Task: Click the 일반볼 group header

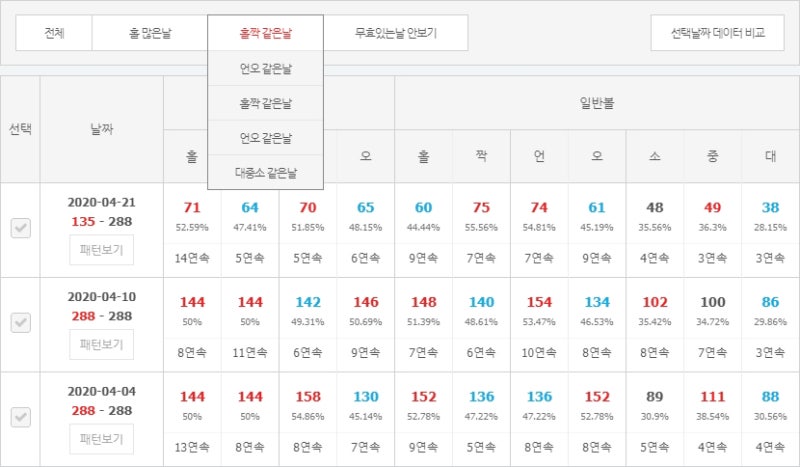Action: coord(597,102)
